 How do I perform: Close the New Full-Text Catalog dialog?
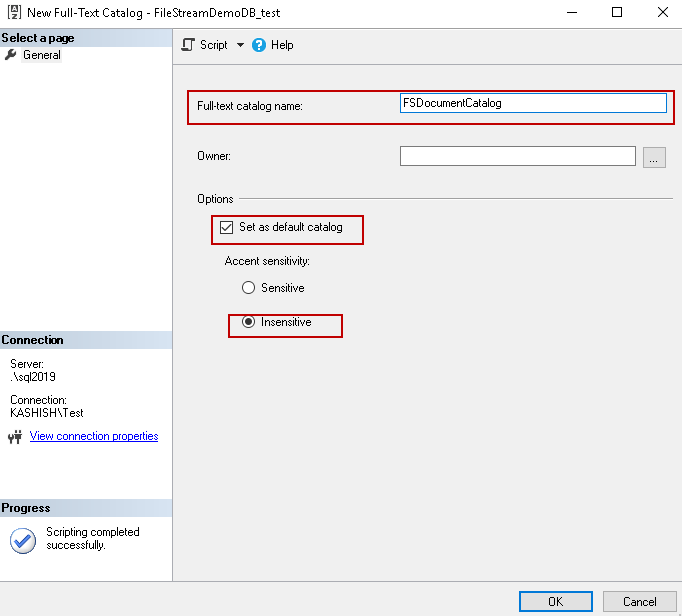[662, 12]
